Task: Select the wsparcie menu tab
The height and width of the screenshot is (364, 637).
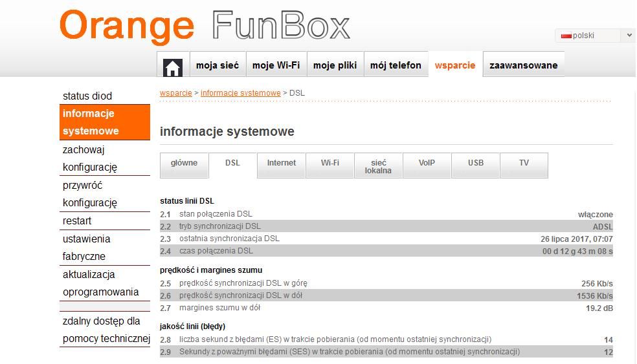Action: pyautogui.click(x=455, y=65)
